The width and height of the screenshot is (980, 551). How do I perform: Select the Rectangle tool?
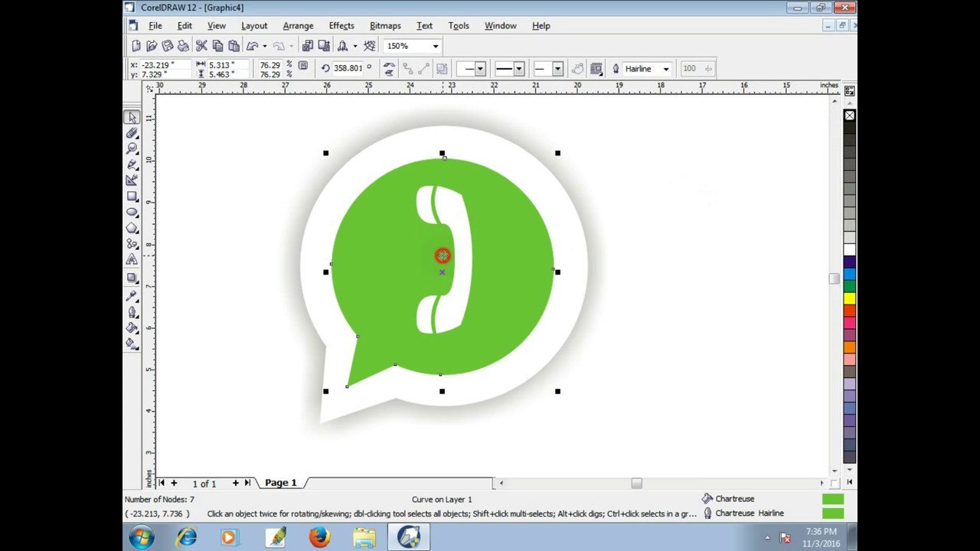[132, 197]
